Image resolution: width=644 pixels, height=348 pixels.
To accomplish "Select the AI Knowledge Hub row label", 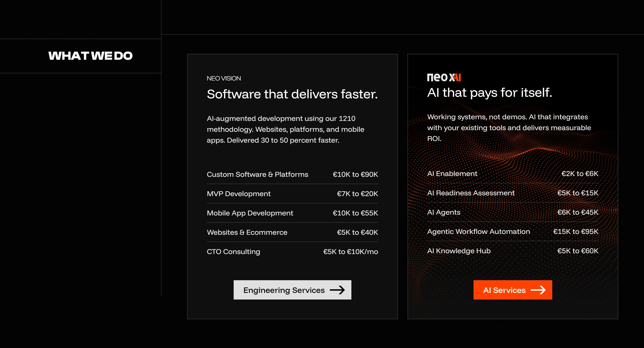I will click(459, 251).
